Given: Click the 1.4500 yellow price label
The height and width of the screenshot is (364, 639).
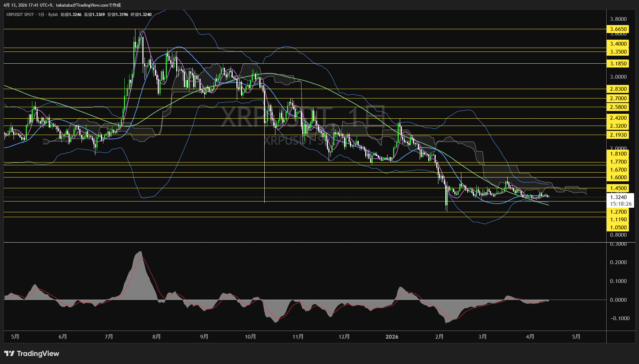Looking at the screenshot, I should click(618, 188).
